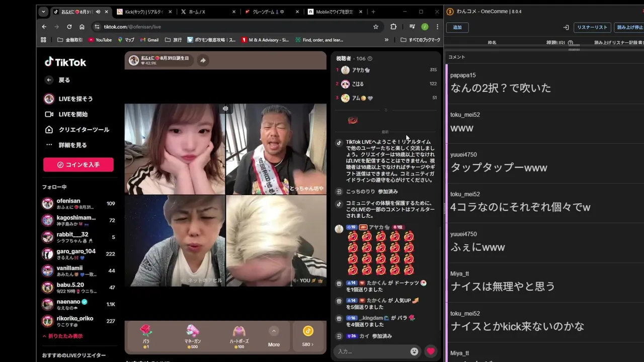Screen dimensions: 644x362
Task: Mute the TikTok tab audio icon
Action: [x=98, y=12]
